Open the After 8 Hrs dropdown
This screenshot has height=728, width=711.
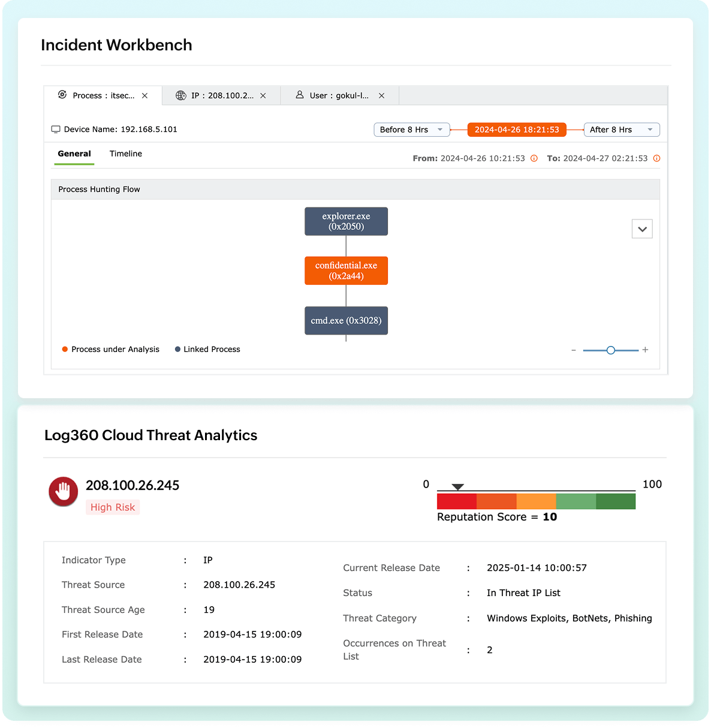(x=622, y=130)
